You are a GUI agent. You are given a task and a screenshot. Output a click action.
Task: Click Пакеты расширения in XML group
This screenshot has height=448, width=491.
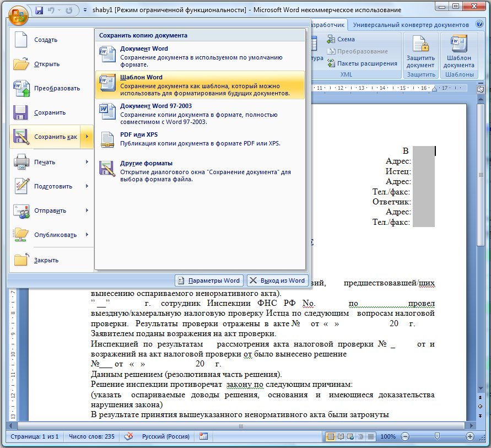click(362, 63)
